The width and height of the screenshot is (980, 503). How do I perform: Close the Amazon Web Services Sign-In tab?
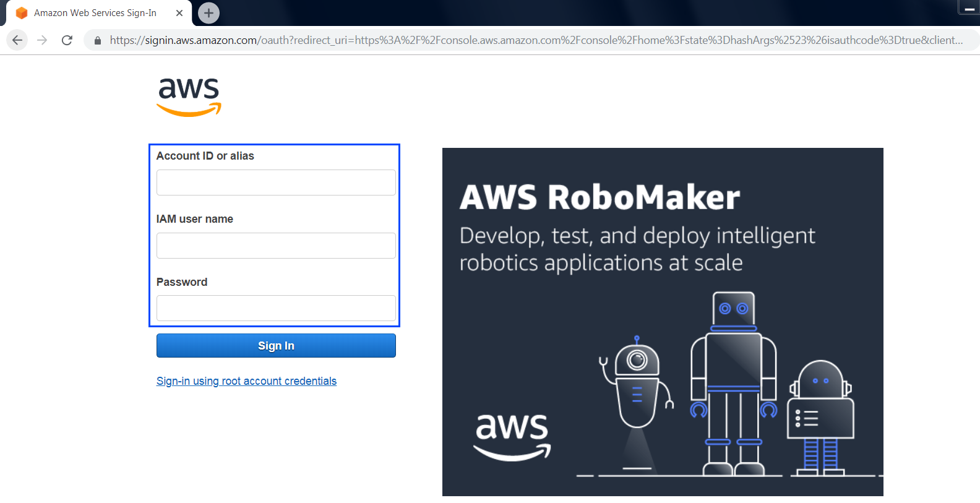pos(179,13)
